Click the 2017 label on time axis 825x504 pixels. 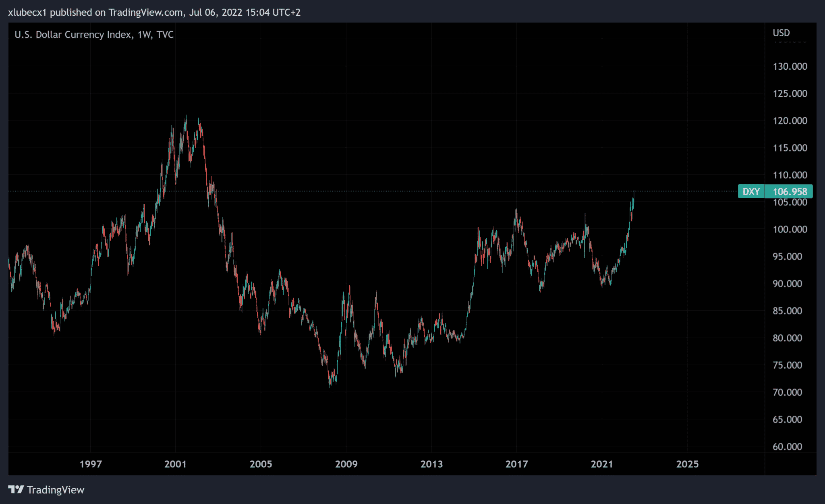(x=516, y=464)
